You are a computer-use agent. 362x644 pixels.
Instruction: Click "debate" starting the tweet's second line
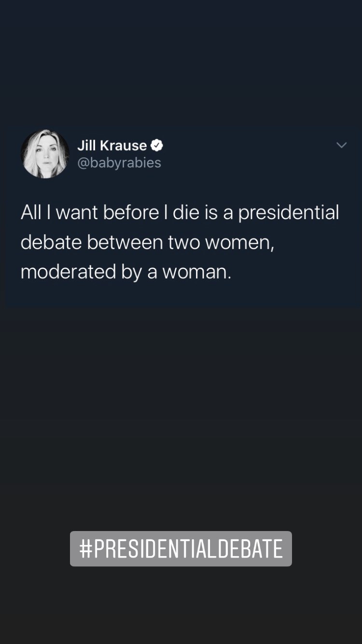point(51,242)
